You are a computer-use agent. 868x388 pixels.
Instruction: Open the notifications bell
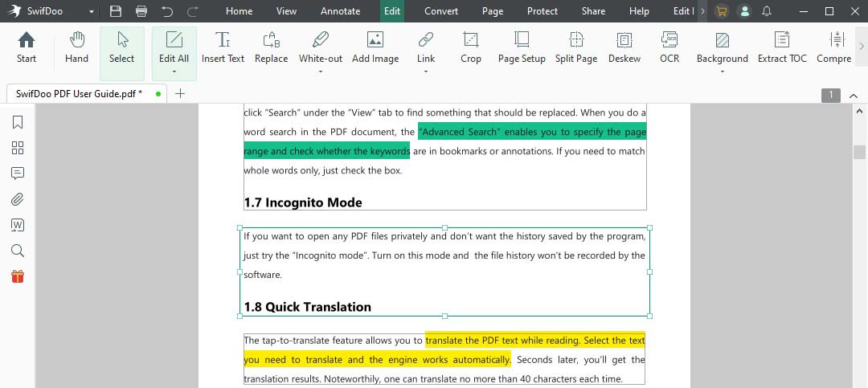[767, 11]
